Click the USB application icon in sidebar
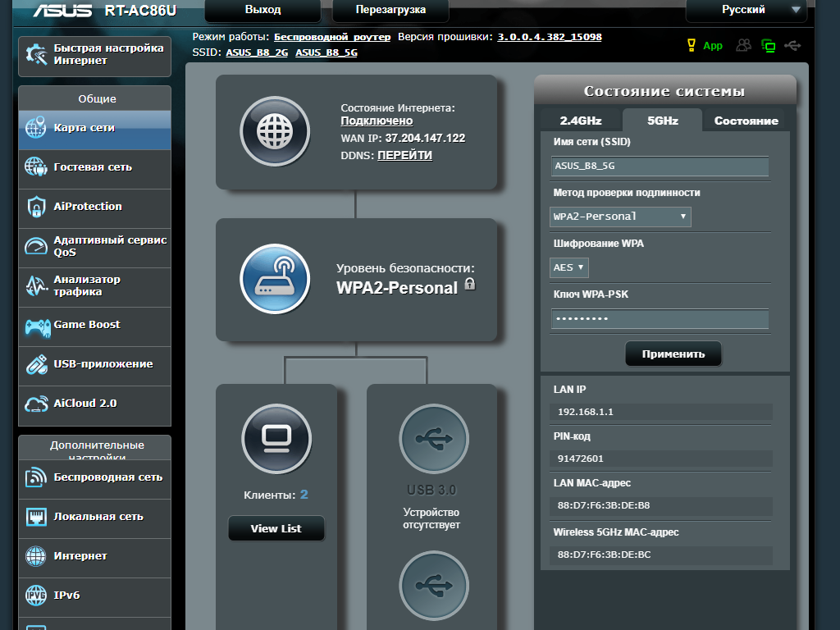 tap(36, 364)
